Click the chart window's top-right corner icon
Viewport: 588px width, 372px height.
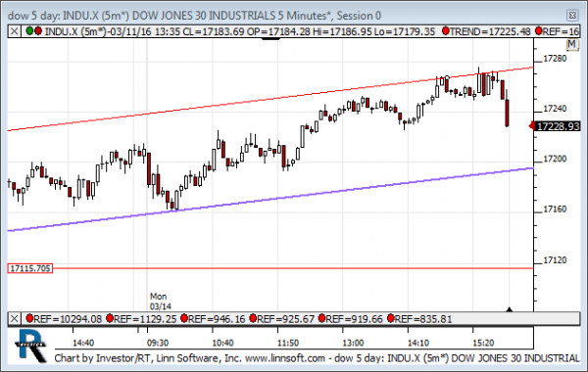(572, 16)
